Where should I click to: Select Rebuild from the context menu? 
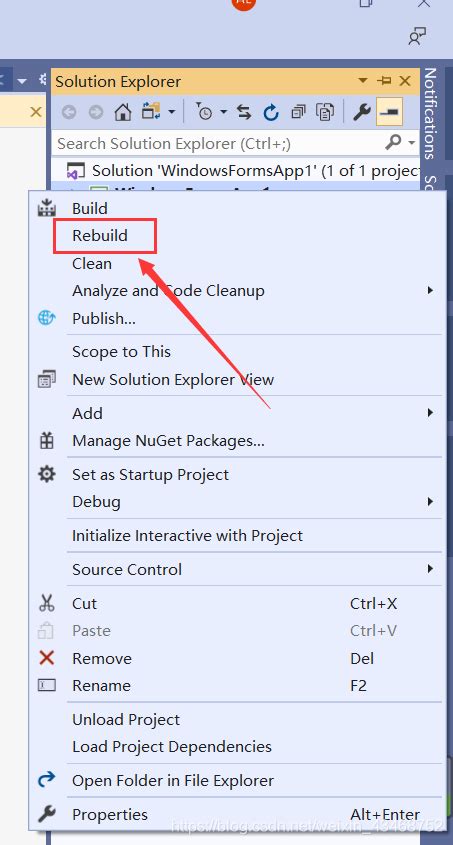pos(100,236)
